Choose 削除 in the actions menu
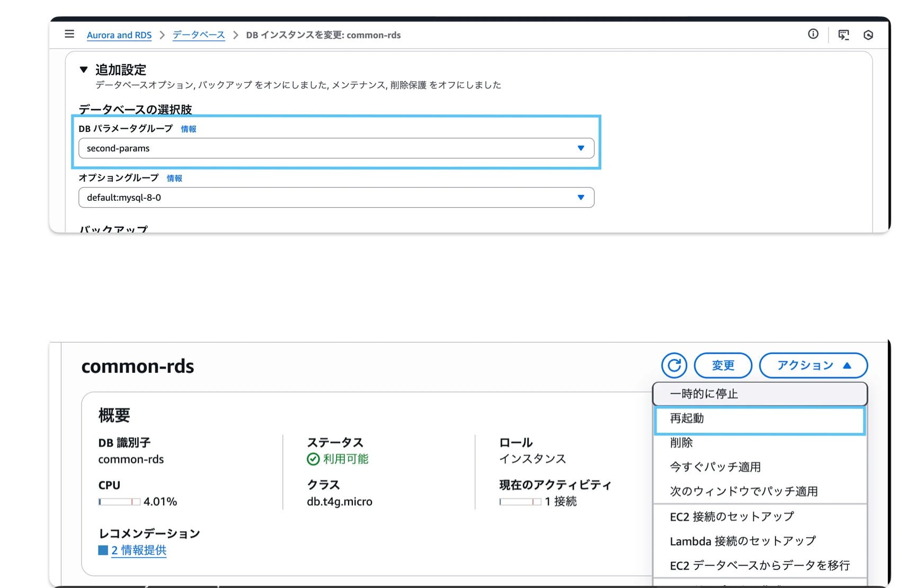This screenshot has height=588, width=924. coord(681,443)
